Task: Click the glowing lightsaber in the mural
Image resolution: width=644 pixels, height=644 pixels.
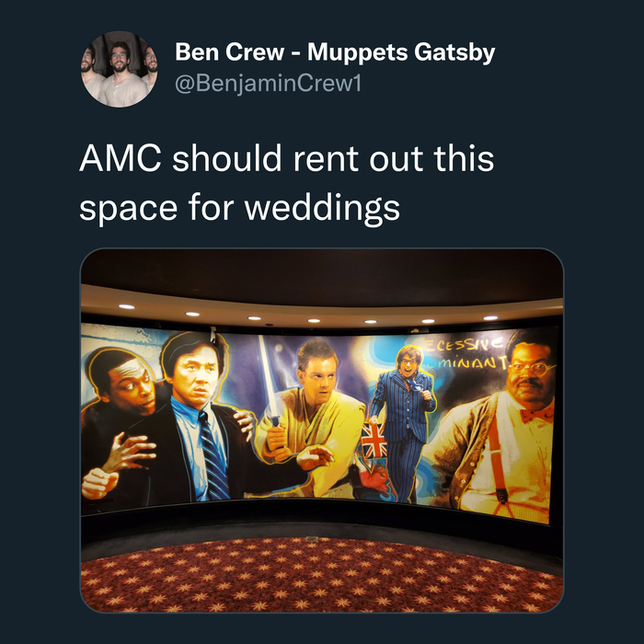Action: pos(269,380)
